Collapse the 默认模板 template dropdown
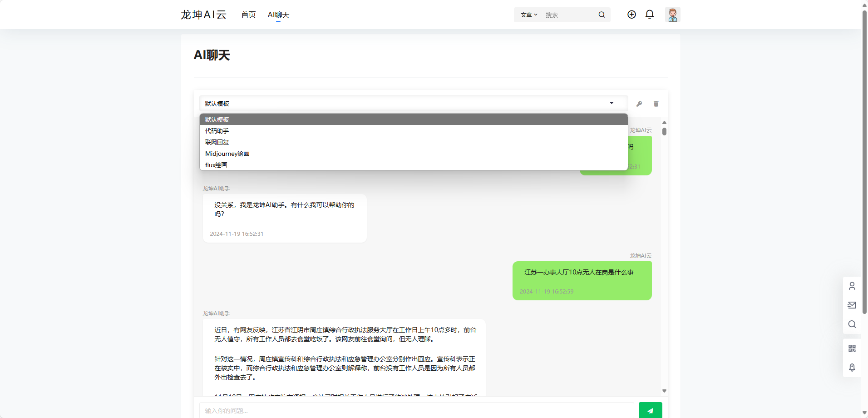Image resolution: width=868 pixels, height=418 pixels. (x=414, y=103)
